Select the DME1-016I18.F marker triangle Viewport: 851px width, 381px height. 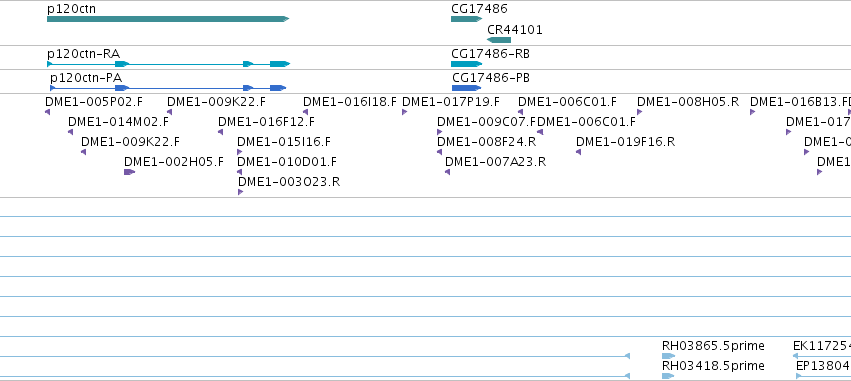pos(306,112)
